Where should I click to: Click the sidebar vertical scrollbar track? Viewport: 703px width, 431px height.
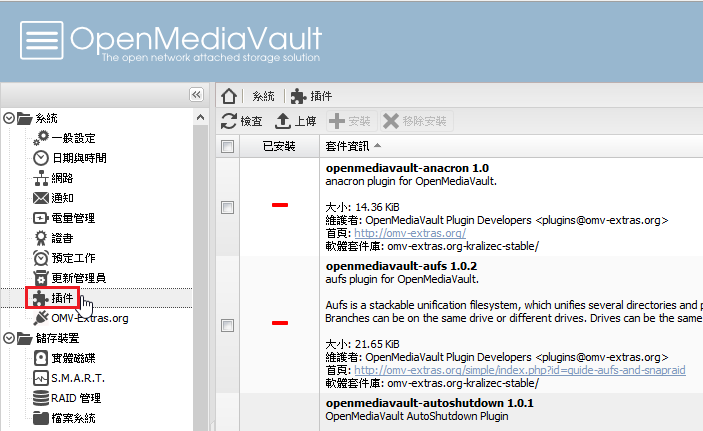click(200, 278)
